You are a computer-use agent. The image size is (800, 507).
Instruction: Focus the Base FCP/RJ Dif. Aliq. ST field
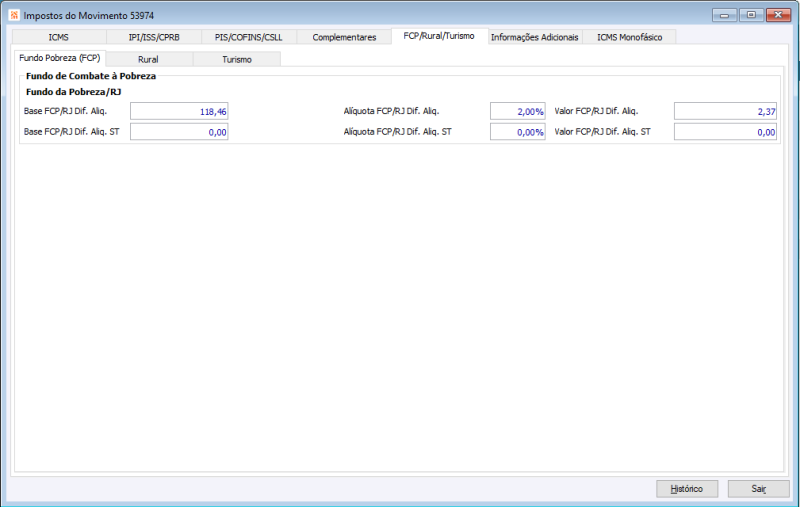point(179,132)
